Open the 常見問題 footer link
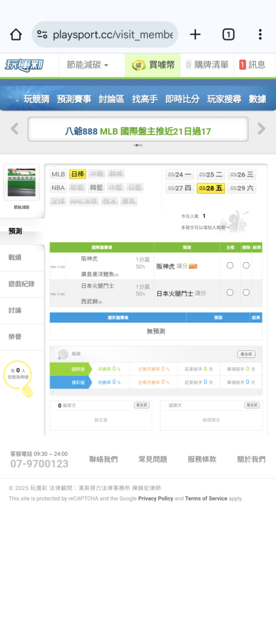 click(x=153, y=459)
